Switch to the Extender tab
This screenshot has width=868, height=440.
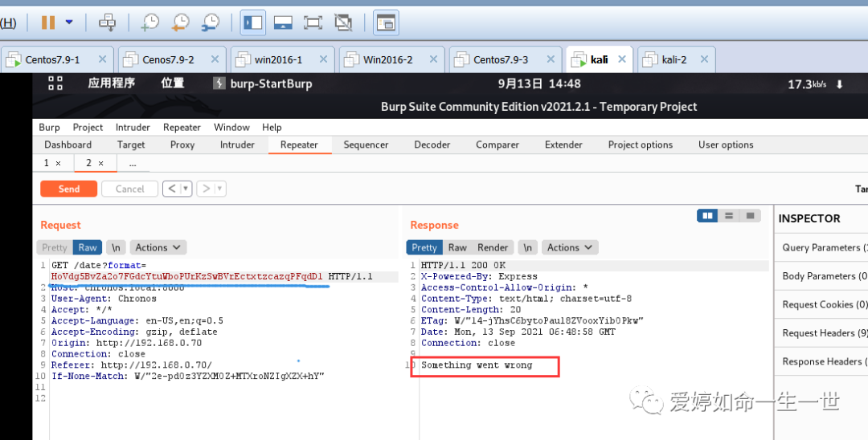click(563, 145)
